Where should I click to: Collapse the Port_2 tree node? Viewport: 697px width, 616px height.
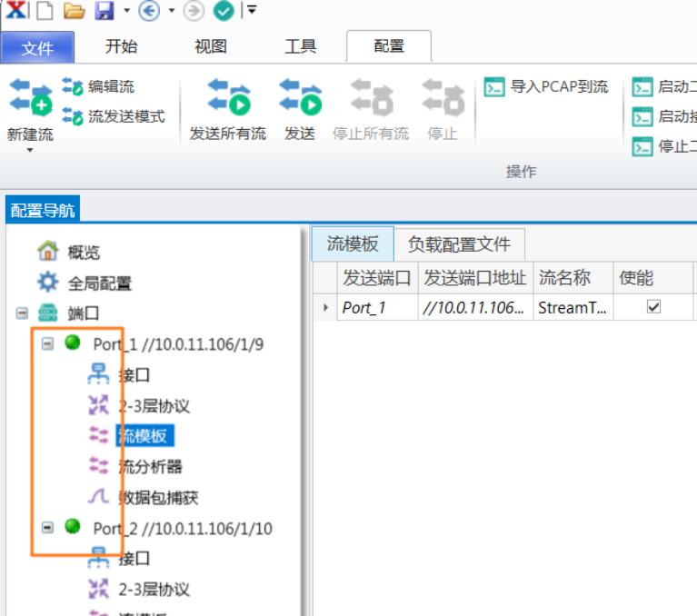tap(47, 527)
